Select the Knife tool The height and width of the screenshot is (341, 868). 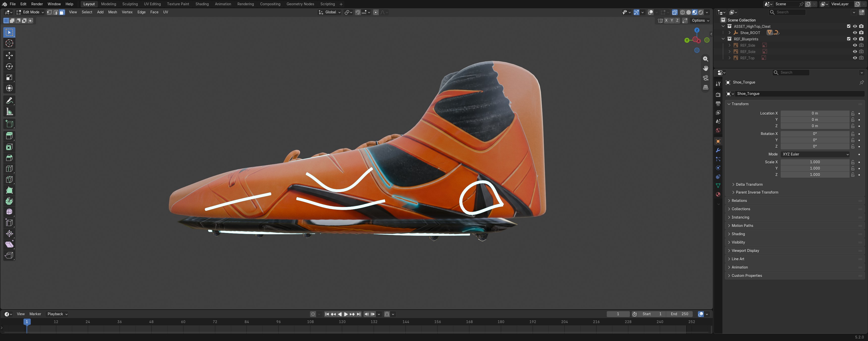click(9, 179)
